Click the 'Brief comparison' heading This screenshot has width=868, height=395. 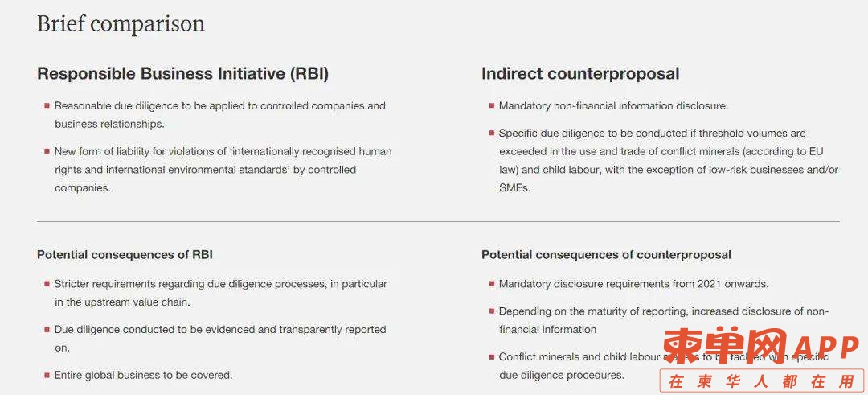121,24
